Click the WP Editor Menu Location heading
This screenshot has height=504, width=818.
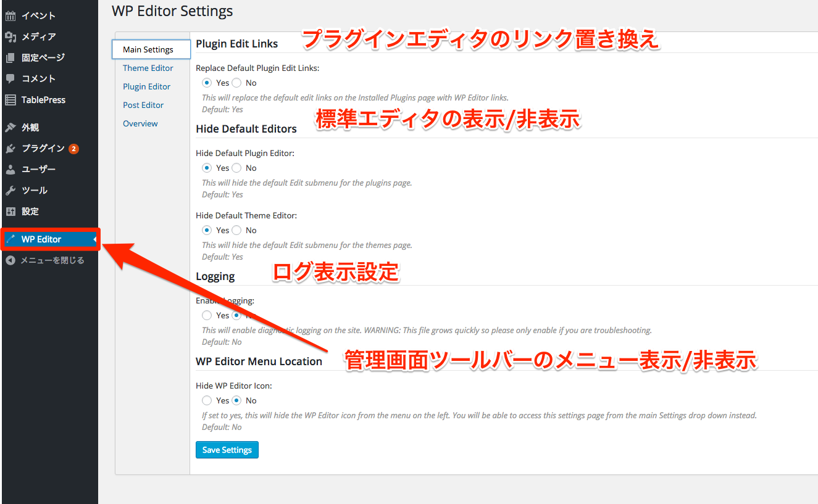pyautogui.click(x=259, y=361)
